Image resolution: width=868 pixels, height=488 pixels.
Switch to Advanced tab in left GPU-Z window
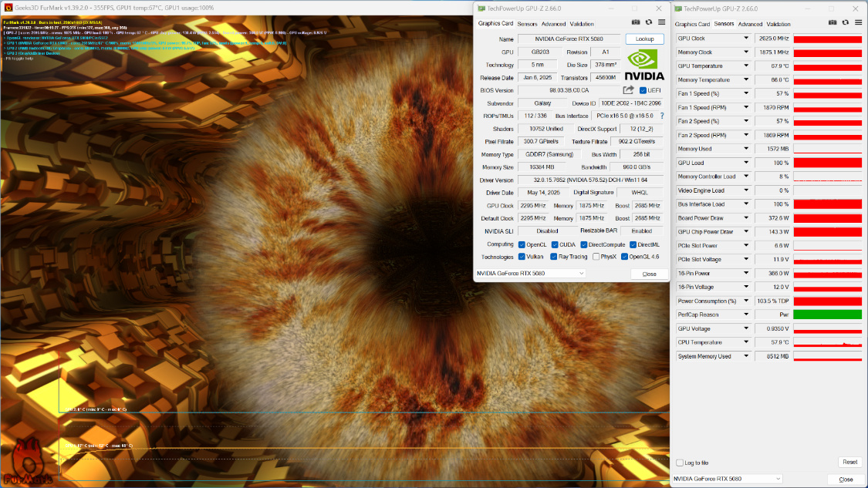[553, 24]
